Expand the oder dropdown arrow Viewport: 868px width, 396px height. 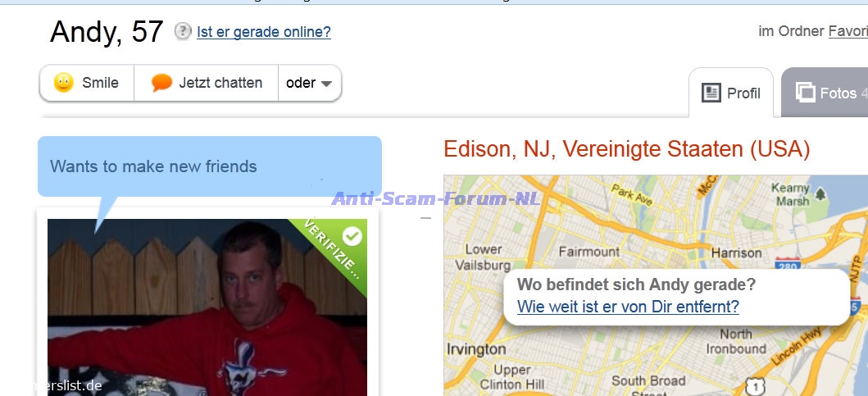click(326, 84)
